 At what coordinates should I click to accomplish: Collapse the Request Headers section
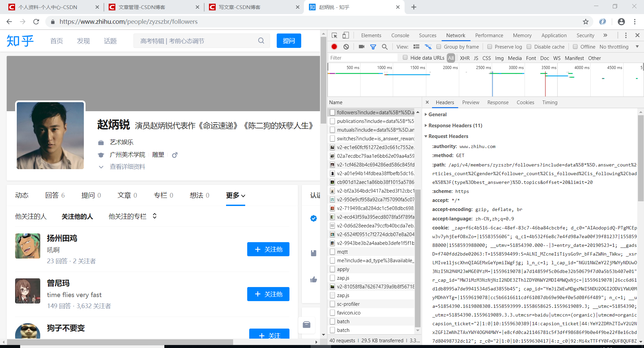pyautogui.click(x=446, y=136)
